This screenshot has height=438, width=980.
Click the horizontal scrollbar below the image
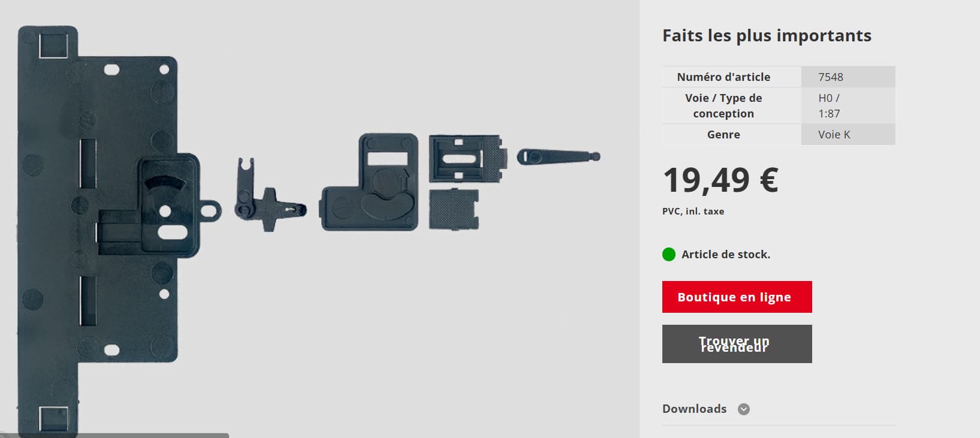(x=114, y=436)
